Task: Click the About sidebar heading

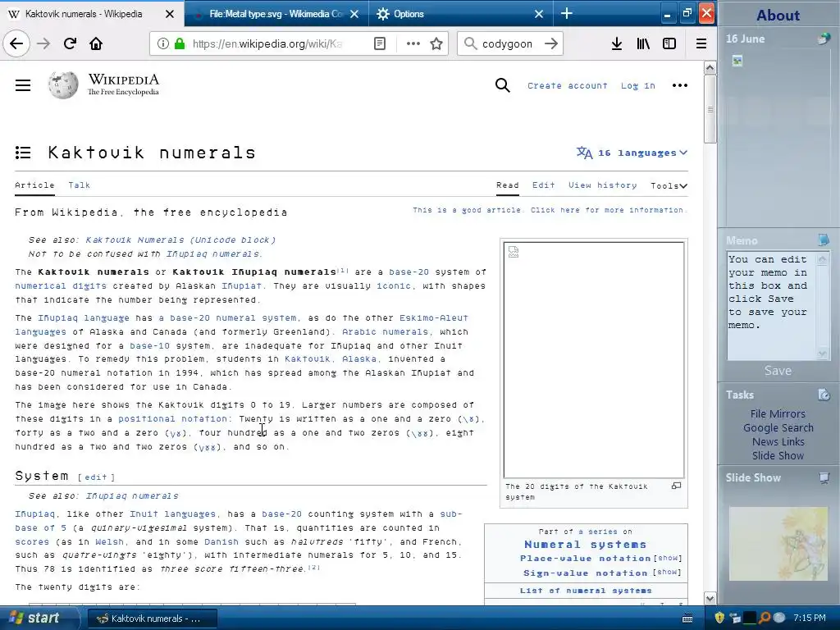Action: coord(778,15)
